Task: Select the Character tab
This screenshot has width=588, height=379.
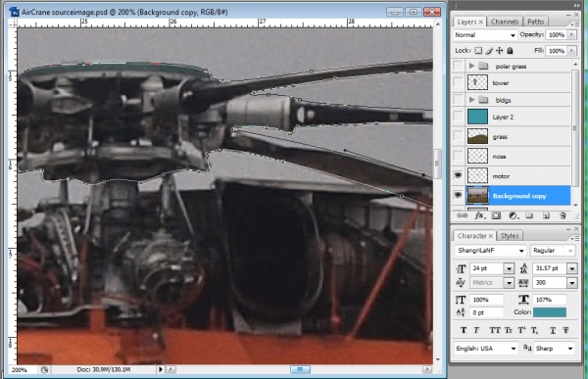Action: click(474, 236)
